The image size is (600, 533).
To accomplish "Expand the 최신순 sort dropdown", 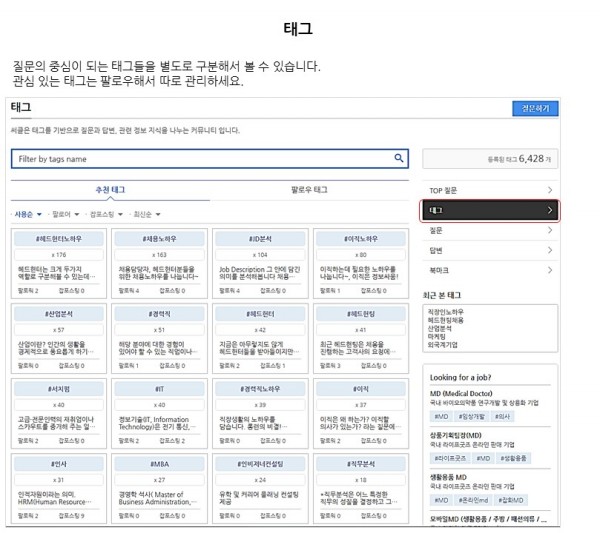I will [145, 214].
